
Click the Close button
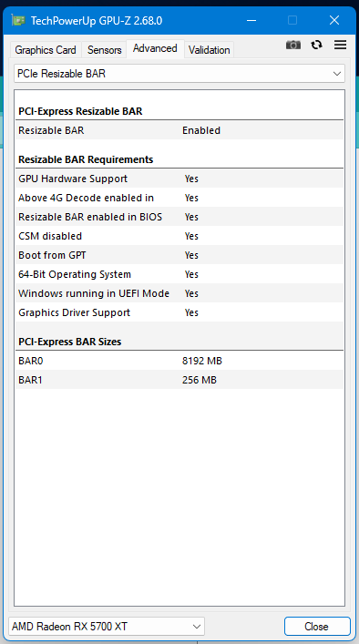point(317,627)
